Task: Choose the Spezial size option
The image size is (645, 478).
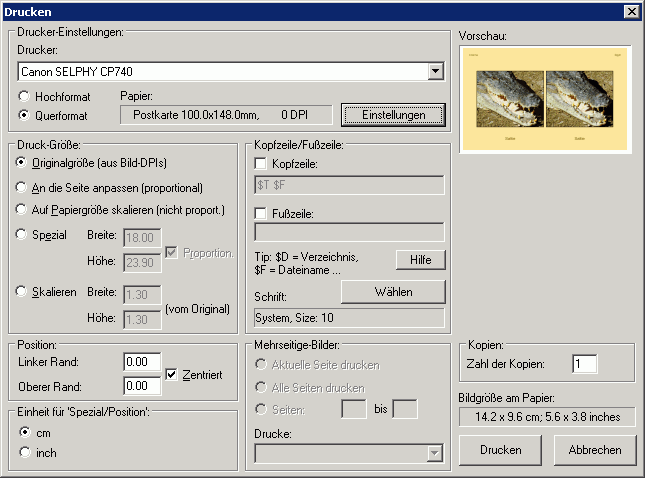Action: tap(22, 235)
